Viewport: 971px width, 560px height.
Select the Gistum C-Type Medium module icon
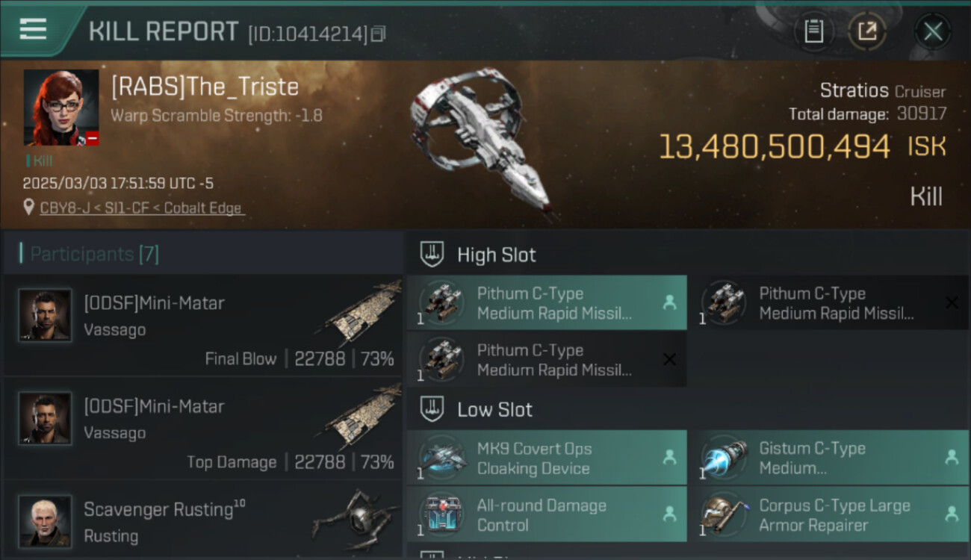tap(725, 458)
